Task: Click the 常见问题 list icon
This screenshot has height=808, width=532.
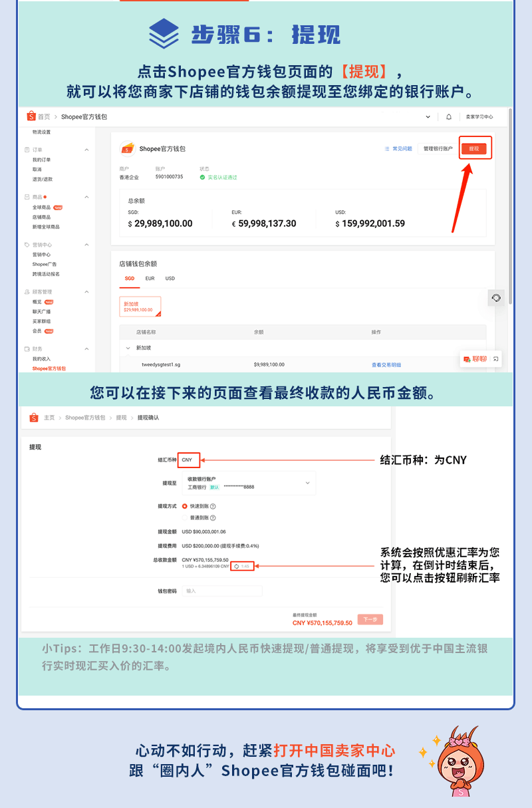Action: (386, 149)
